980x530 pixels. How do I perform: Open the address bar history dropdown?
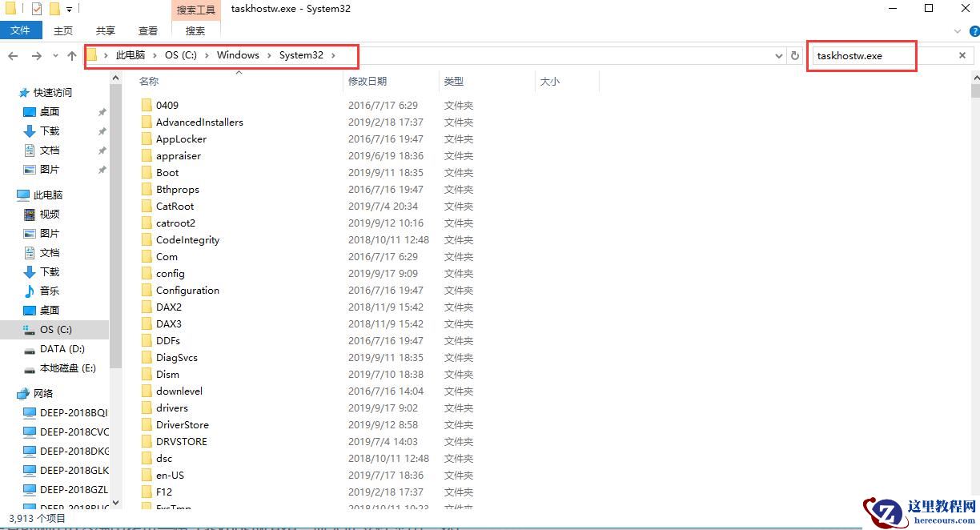tap(778, 55)
